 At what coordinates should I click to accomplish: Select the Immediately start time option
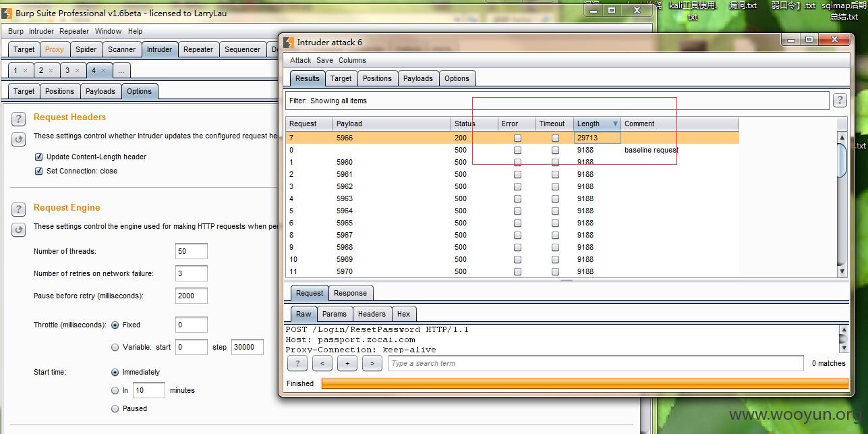pyautogui.click(x=115, y=372)
